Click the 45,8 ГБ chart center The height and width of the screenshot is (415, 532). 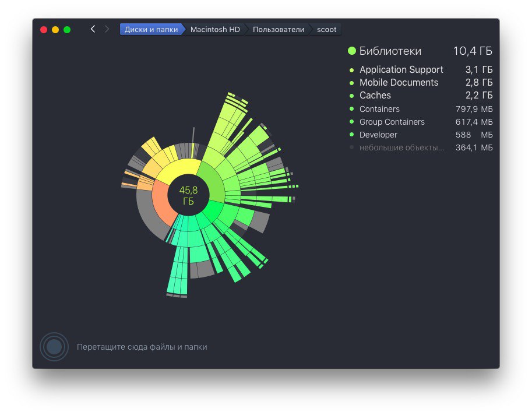click(188, 195)
